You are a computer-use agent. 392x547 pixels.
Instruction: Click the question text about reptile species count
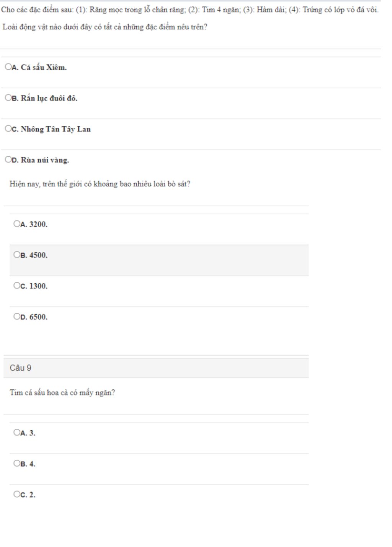point(100,184)
